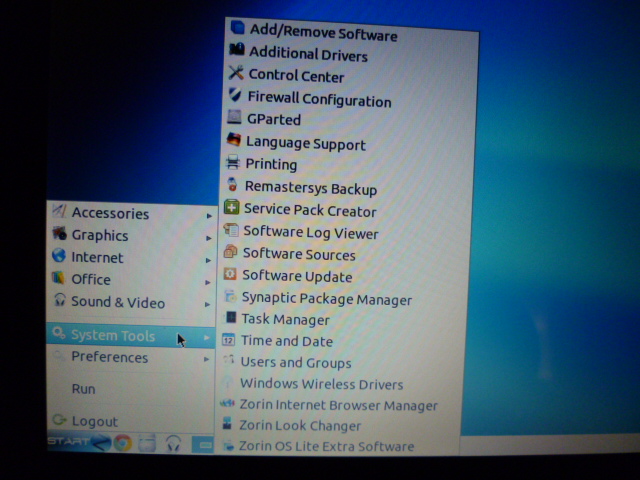Click the START button
640x480 pixels.
[x=79, y=442]
